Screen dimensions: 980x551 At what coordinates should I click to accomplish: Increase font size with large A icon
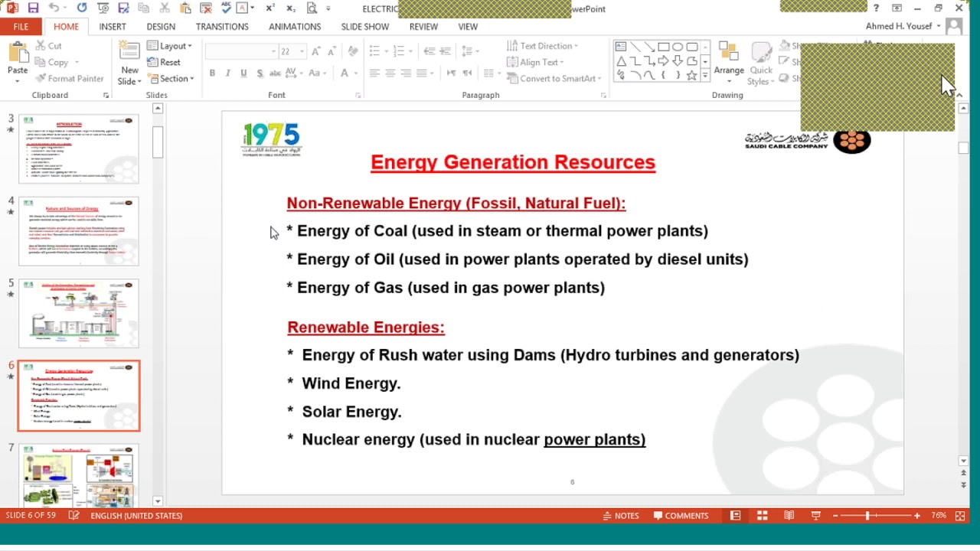click(x=318, y=51)
